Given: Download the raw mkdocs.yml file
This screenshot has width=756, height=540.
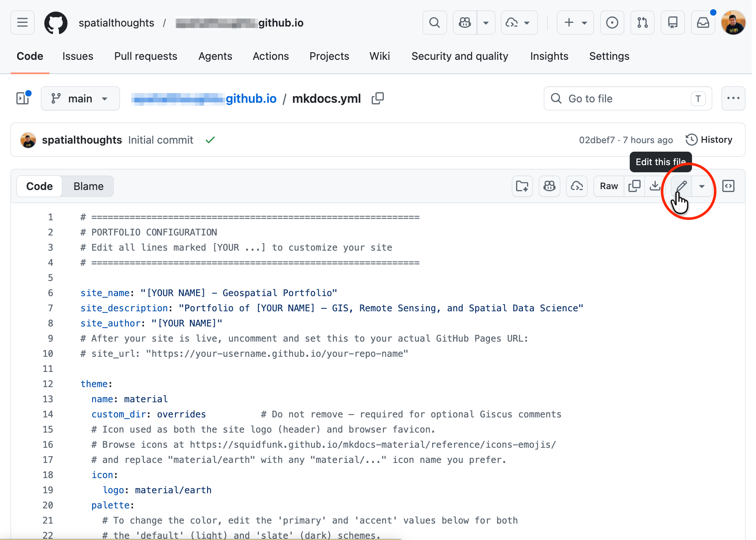Looking at the screenshot, I should coord(655,186).
